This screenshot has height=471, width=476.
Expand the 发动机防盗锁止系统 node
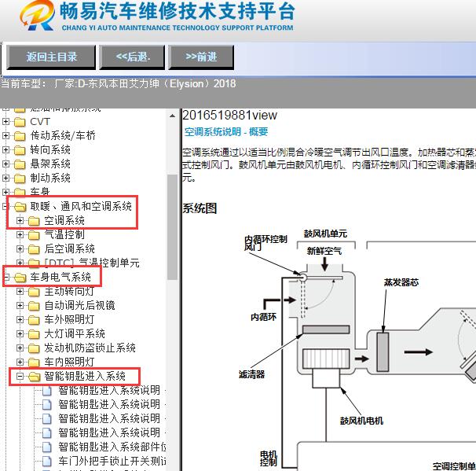(x=20, y=348)
